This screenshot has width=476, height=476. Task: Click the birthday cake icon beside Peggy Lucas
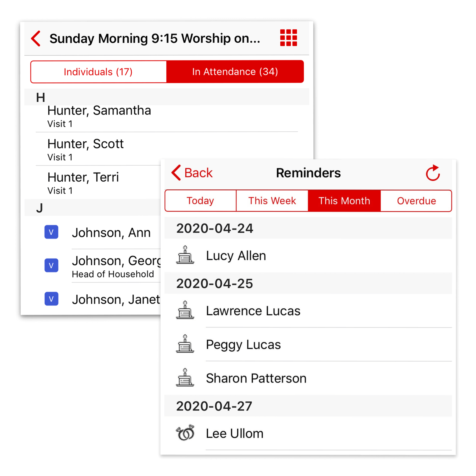[x=185, y=344]
